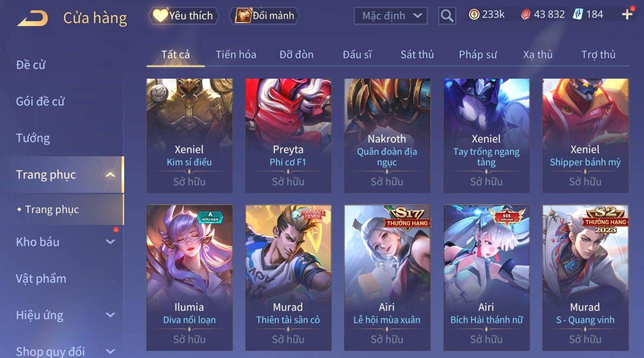Click the blue voucher currency icon
The width and height of the screenshot is (644, 358).
pyautogui.click(x=577, y=15)
